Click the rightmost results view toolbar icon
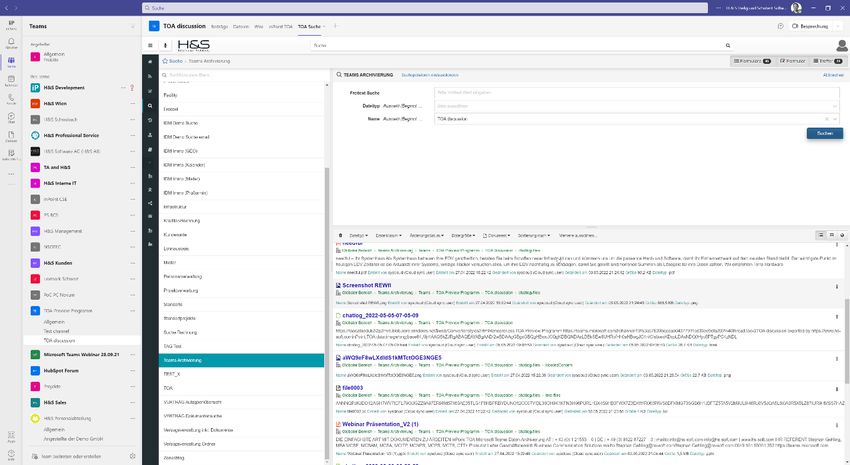 [x=842, y=235]
